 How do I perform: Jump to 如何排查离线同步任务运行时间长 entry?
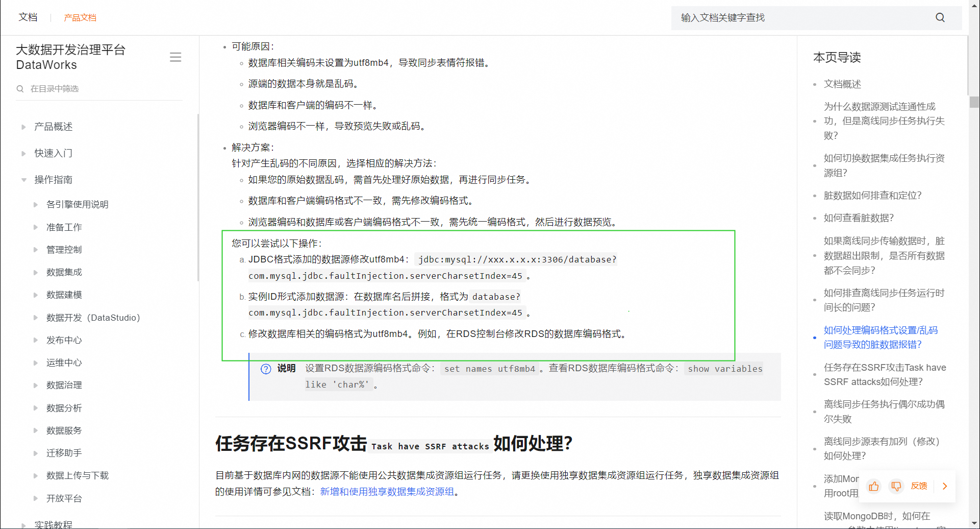point(884,300)
